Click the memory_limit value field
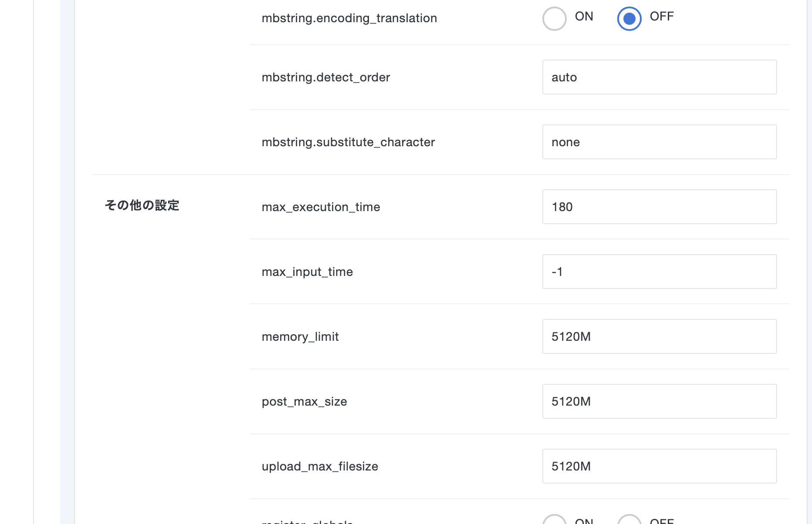 click(x=659, y=336)
